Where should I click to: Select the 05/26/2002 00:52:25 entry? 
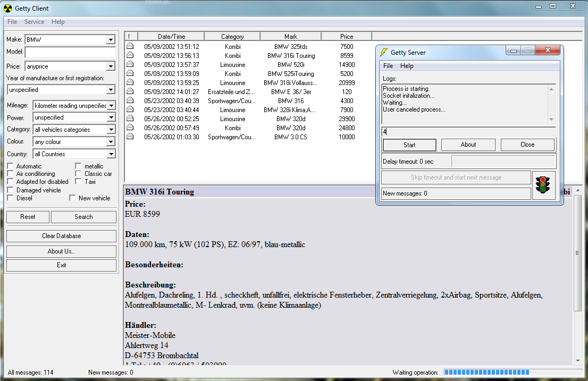pyautogui.click(x=171, y=118)
